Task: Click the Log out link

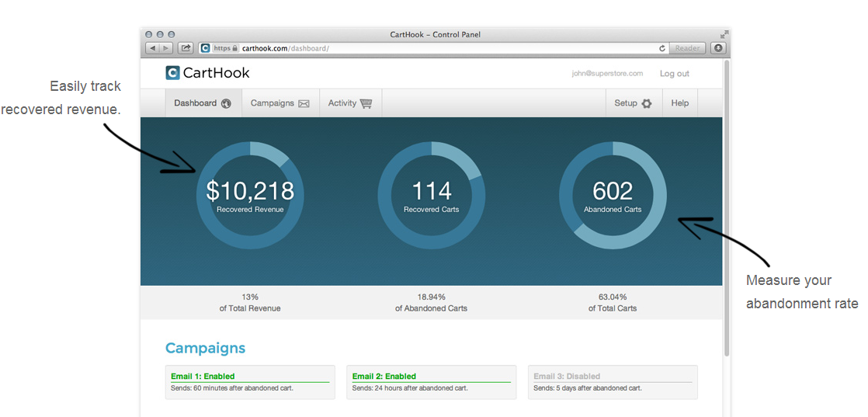Action: tap(674, 74)
